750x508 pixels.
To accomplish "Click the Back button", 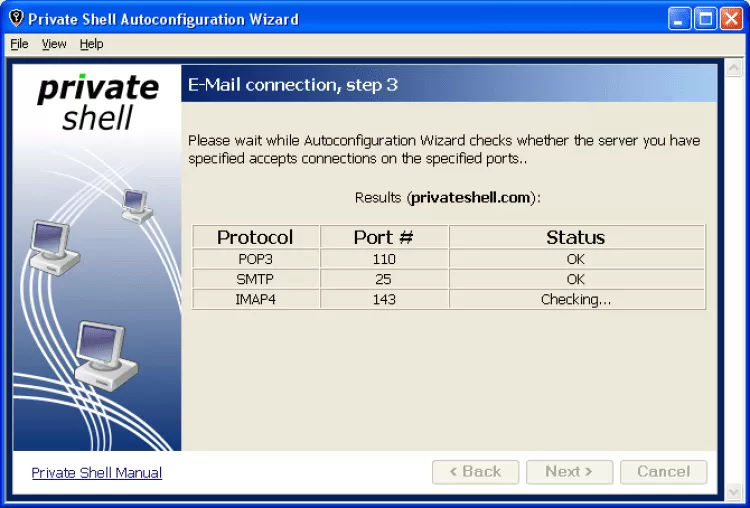I will point(475,472).
